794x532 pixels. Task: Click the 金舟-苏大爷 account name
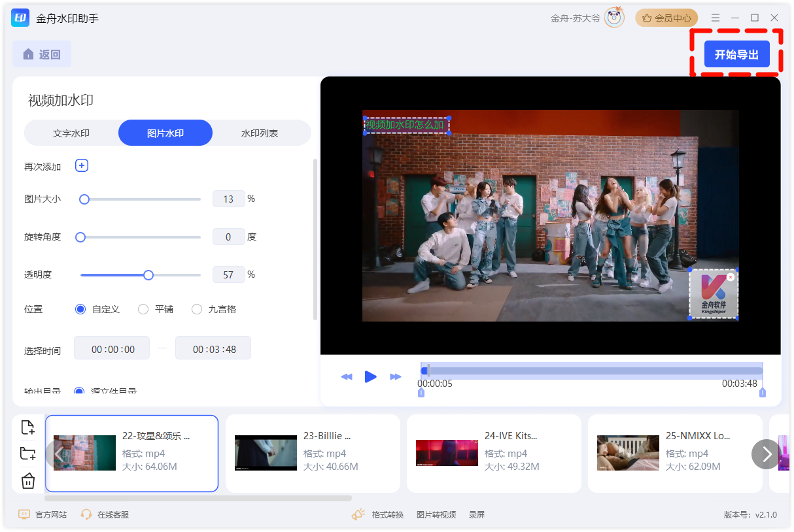tap(575, 18)
